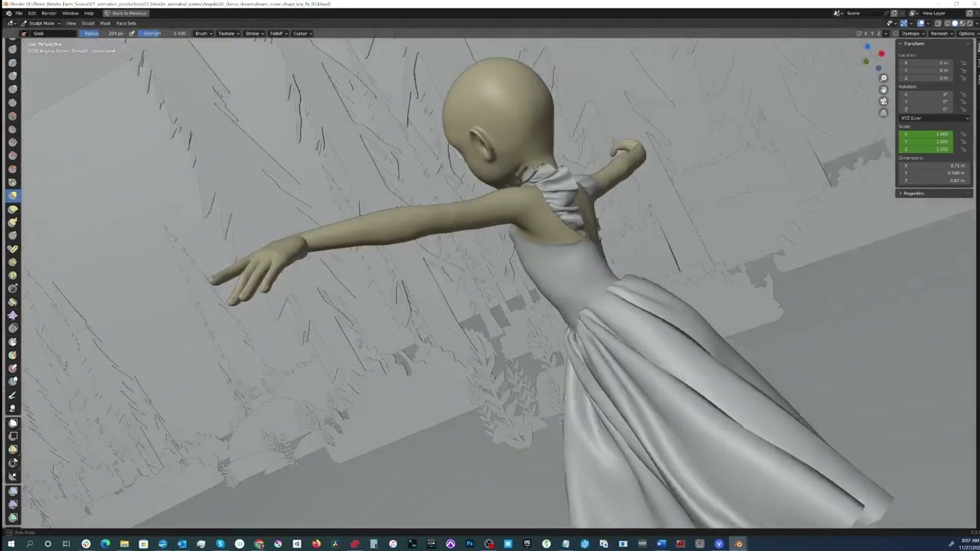980x551 pixels.
Task: Click the pan hand viewport gizmo
Action: (884, 90)
